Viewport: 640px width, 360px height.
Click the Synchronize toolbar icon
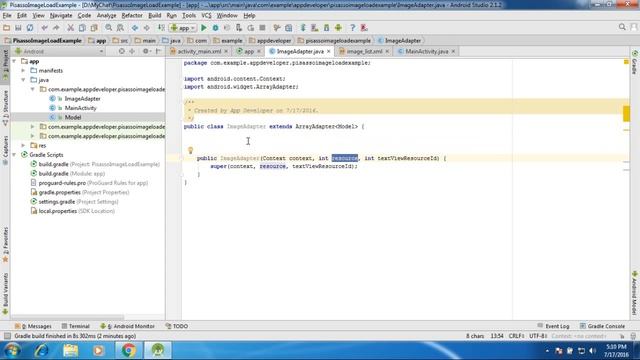point(30,28)
